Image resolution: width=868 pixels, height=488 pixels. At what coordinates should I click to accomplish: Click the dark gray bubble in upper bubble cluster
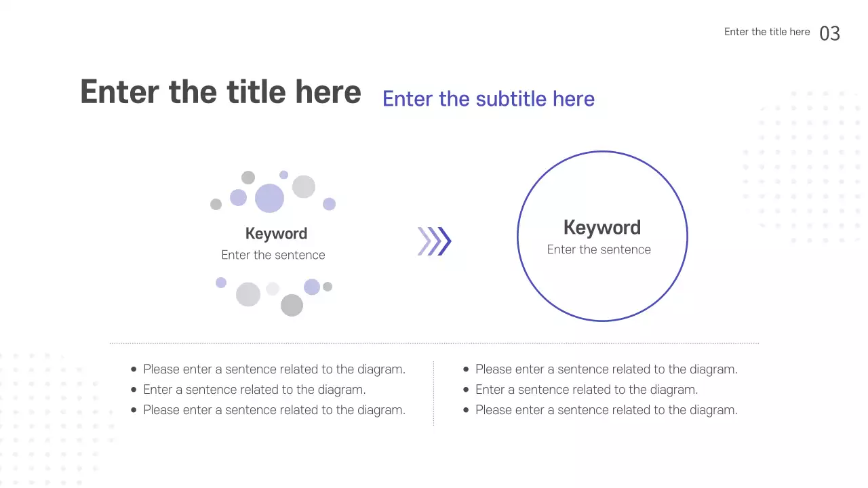click(248, 178)
